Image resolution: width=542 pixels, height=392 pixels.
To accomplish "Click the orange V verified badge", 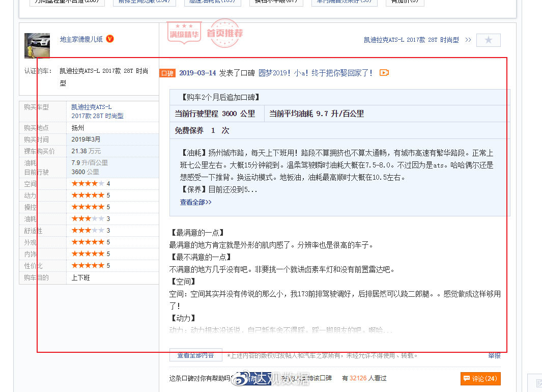I will click(x=110, y=39).
